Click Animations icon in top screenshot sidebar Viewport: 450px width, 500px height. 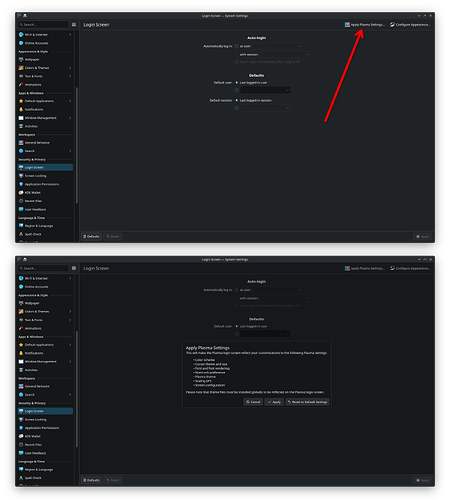pos(21,84)
